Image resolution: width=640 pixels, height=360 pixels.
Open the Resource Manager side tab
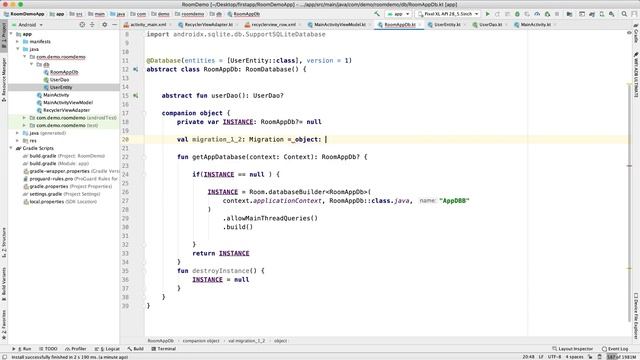pyautogui.click(x=4, y=79)
